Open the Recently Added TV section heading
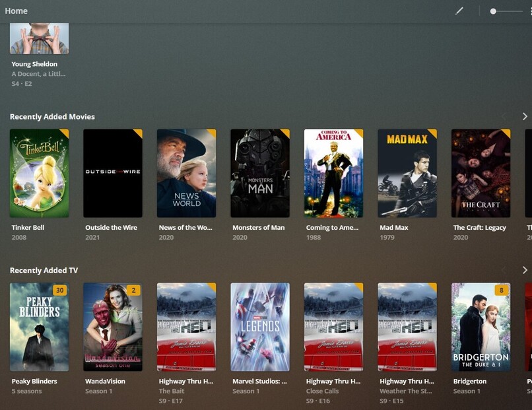Viewport: 532px width, 410px height. 44,270
